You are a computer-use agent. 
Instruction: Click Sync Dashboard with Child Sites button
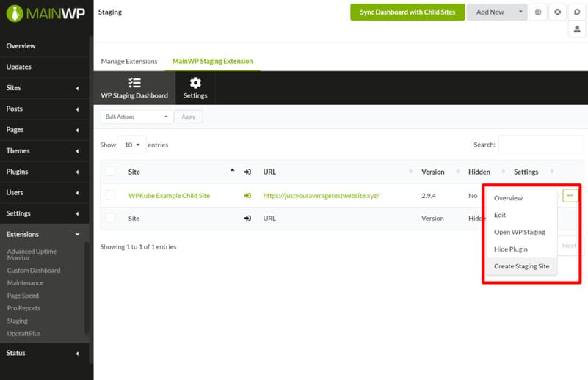407,12
